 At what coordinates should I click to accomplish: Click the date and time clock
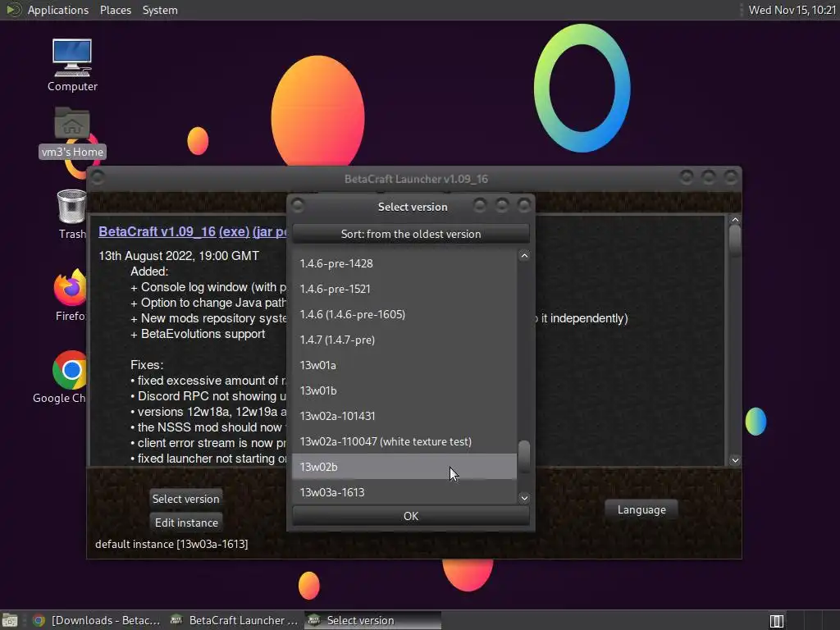point(792,10)
